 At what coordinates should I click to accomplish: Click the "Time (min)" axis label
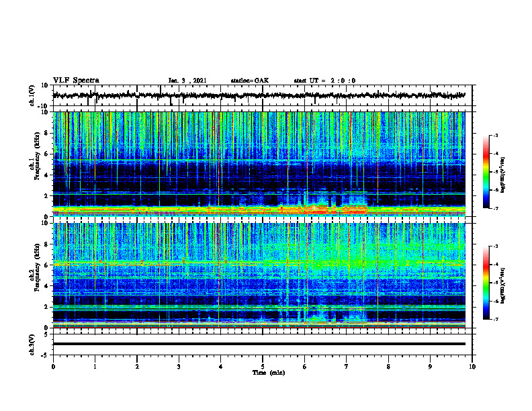click(269, 373)
